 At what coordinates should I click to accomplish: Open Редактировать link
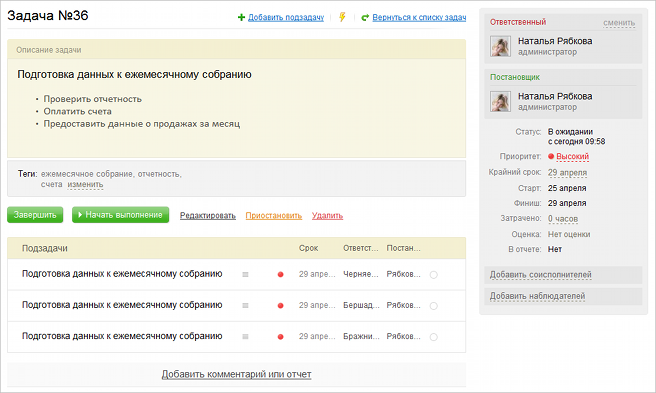208,216
